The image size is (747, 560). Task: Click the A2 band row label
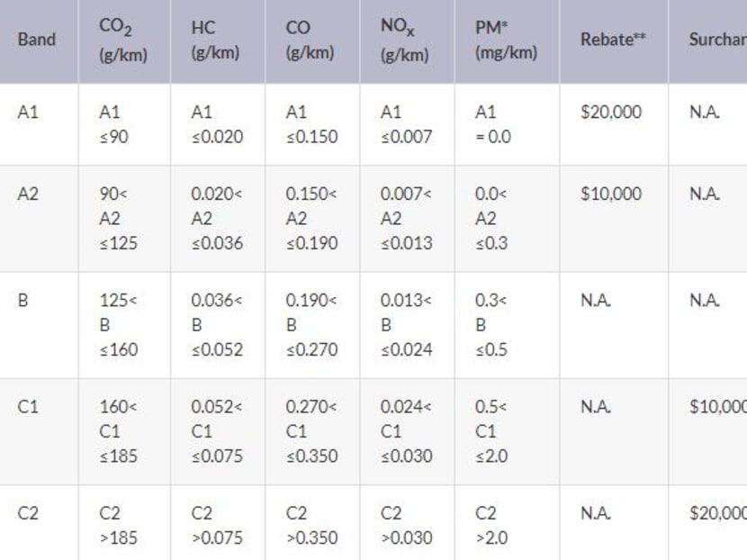click(28, 194)
